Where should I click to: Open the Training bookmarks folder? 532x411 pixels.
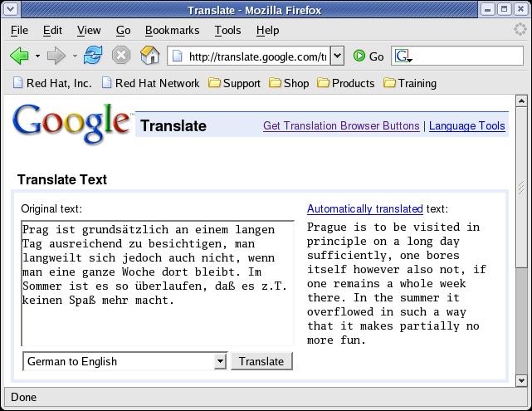(x=410, y=83)
